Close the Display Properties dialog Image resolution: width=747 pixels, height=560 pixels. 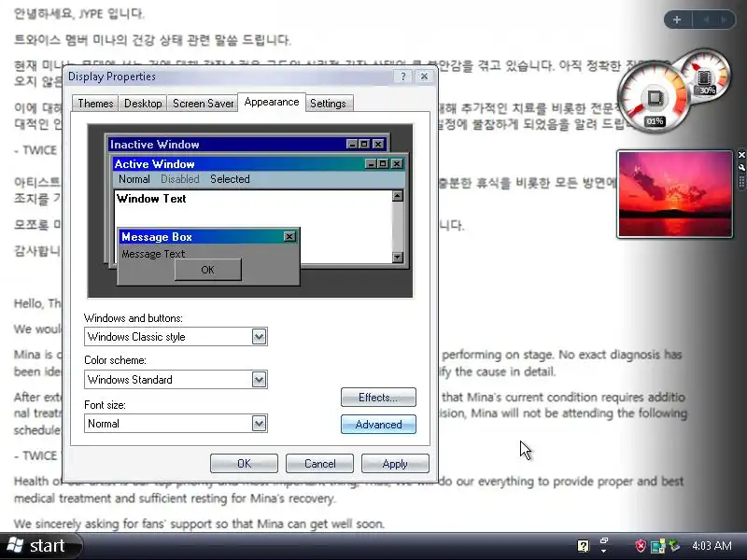(424, 77)
